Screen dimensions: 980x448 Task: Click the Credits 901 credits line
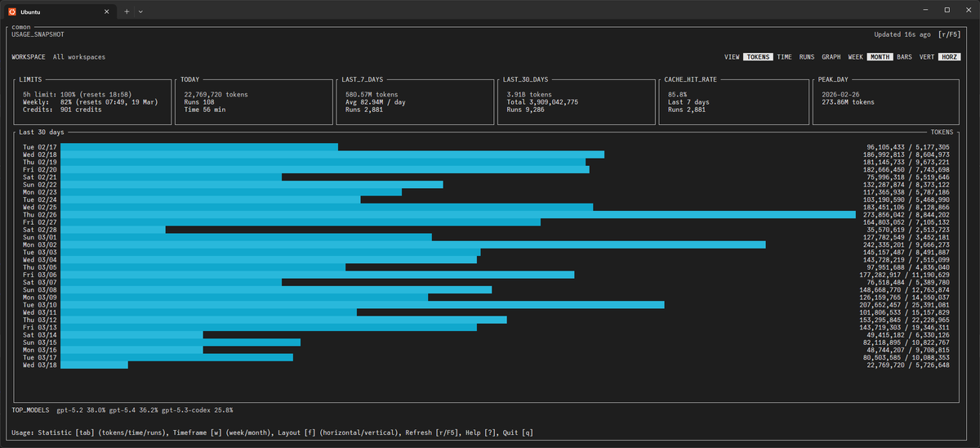click(x=61, y=109)
